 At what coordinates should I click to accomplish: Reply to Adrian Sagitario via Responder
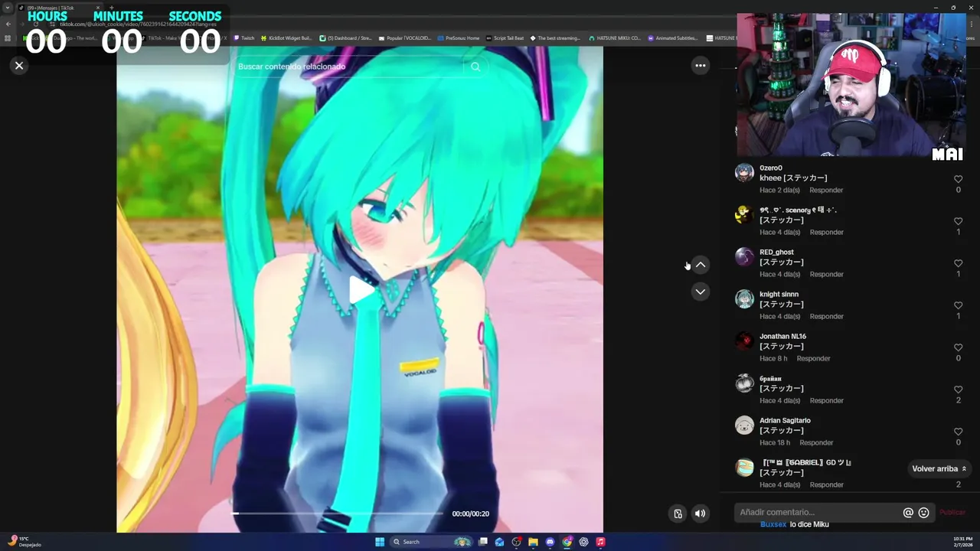816,442
